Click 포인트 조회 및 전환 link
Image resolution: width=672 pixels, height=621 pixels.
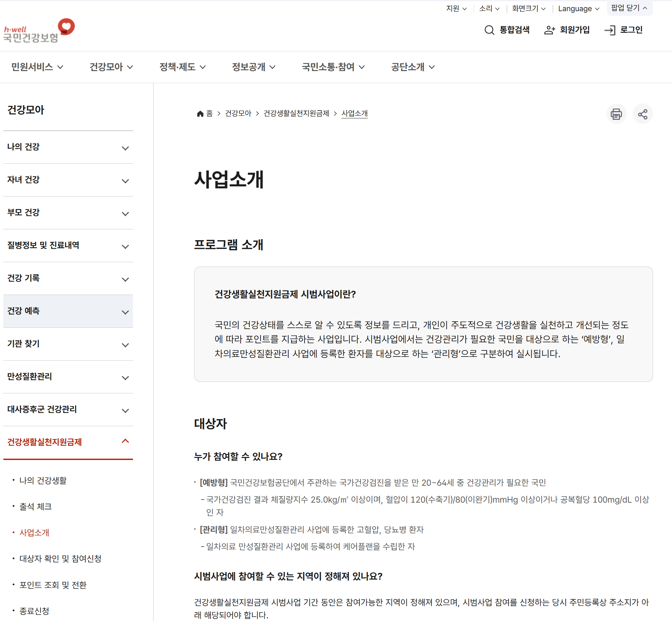click(53, 585)
